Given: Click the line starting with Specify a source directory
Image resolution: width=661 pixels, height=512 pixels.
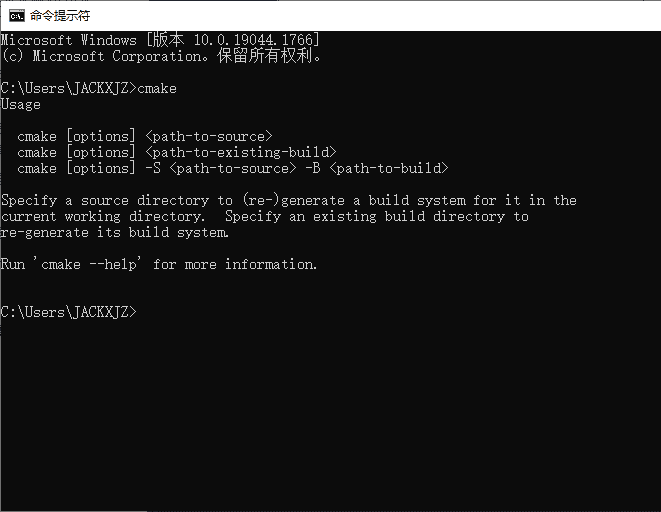Looking at the screenshot, I should tap(288, 200).
